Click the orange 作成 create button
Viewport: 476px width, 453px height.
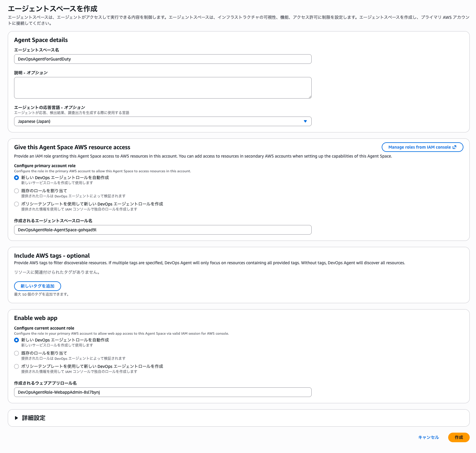coord(459,437)
